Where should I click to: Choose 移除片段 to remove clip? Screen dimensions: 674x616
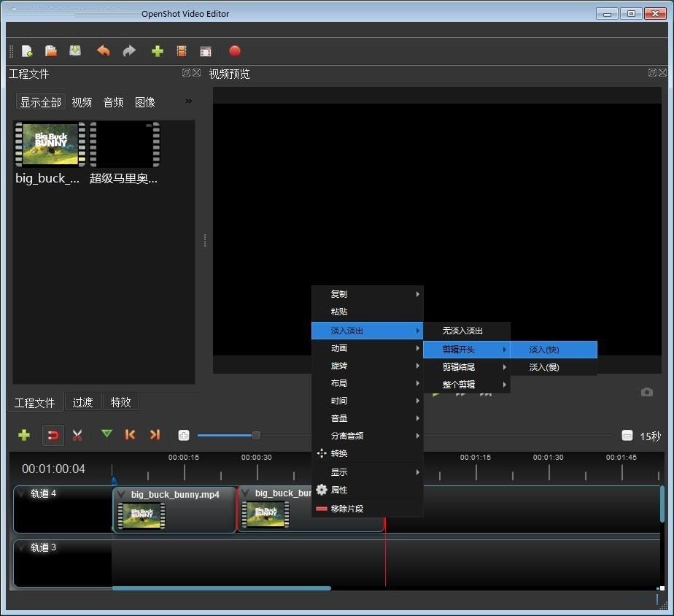click(x=367, y=509)
